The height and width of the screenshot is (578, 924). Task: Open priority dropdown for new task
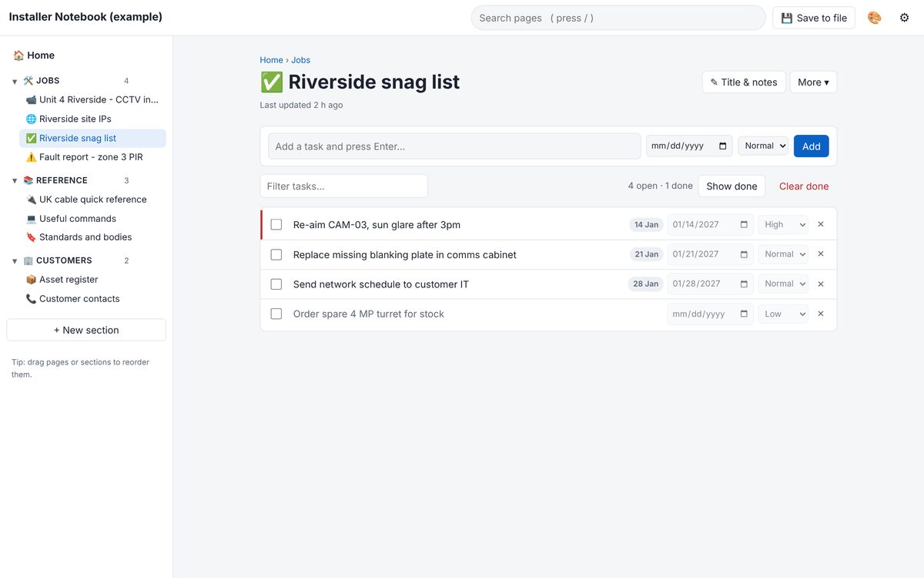coord(763,146)
